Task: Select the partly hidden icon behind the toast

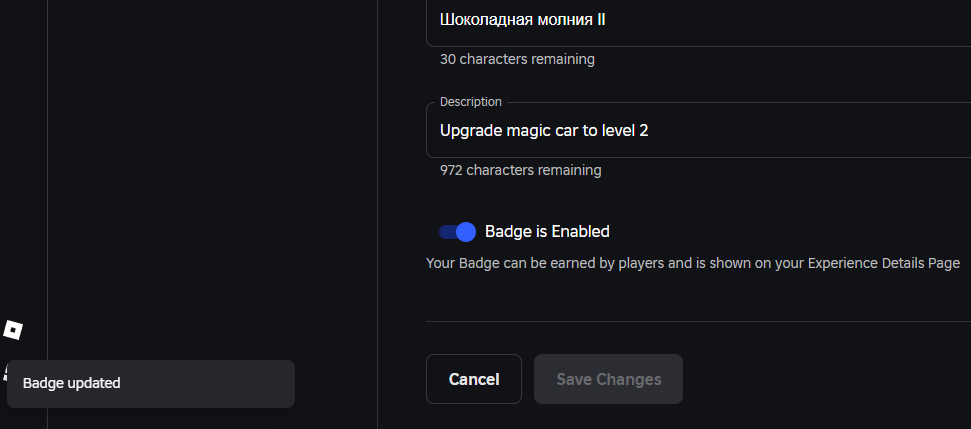Action: coord(4,372)
